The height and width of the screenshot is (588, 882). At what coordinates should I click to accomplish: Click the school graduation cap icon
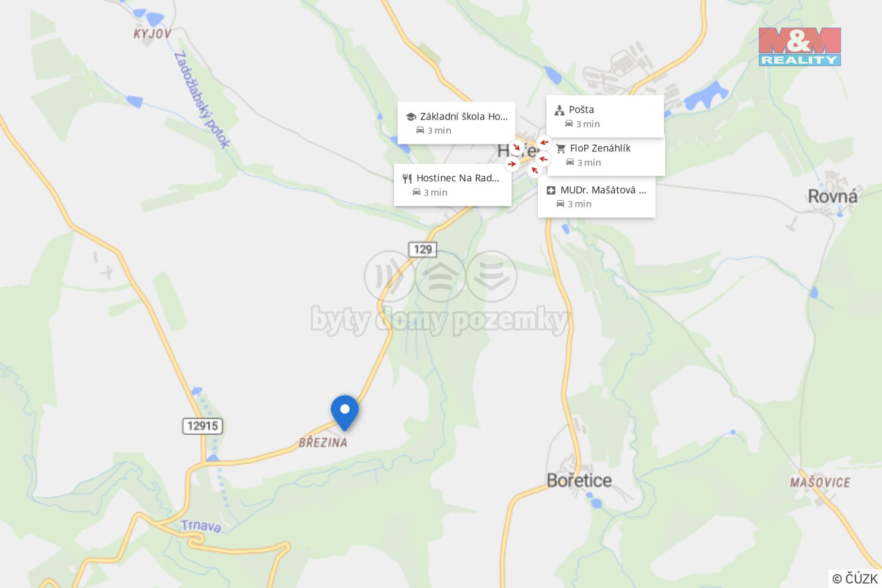(411, 116)
